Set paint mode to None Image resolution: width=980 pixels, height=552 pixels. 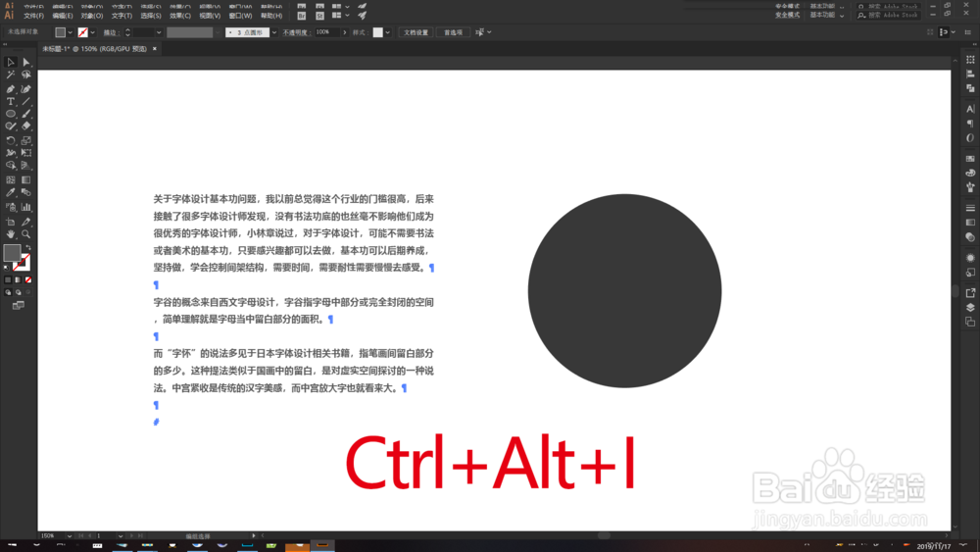click(28, 280)
